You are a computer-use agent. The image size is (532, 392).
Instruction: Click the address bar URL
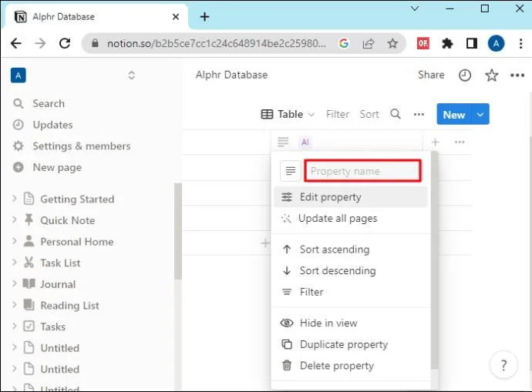[x=216, y=43]
